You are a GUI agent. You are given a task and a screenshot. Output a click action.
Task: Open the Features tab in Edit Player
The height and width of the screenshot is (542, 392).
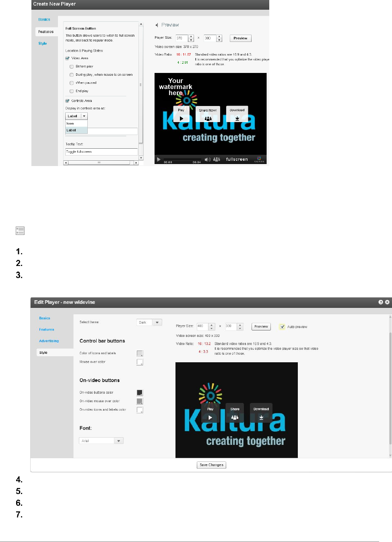click(47, 330)
